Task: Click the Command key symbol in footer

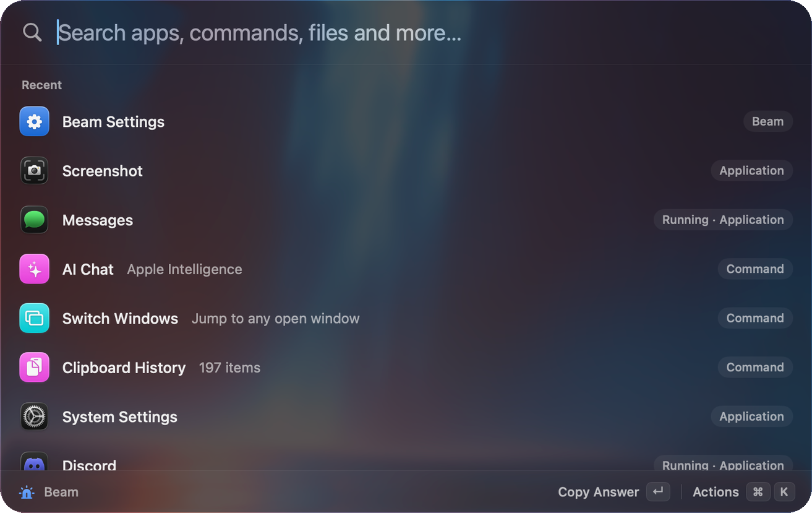Action: coord(758,492)
